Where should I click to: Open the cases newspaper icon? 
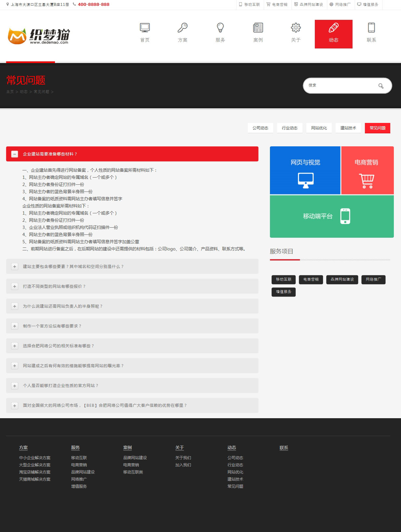[x=258, y=28]
